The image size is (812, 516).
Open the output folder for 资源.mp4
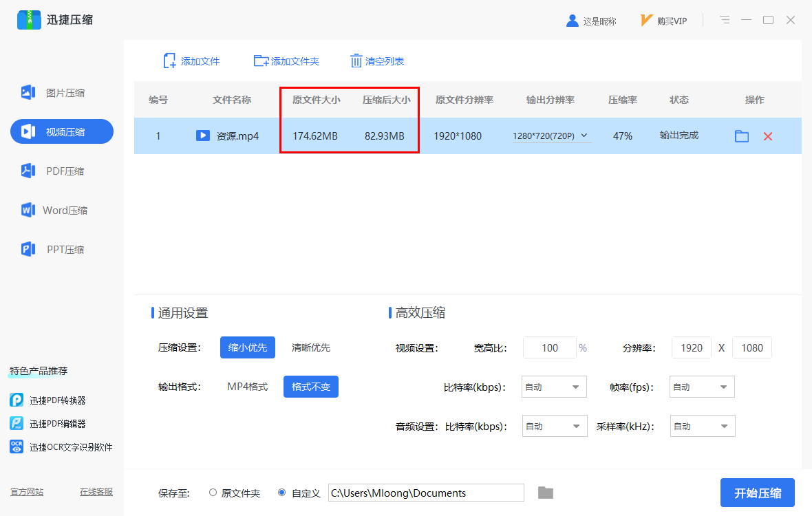(x=741, y=136)
